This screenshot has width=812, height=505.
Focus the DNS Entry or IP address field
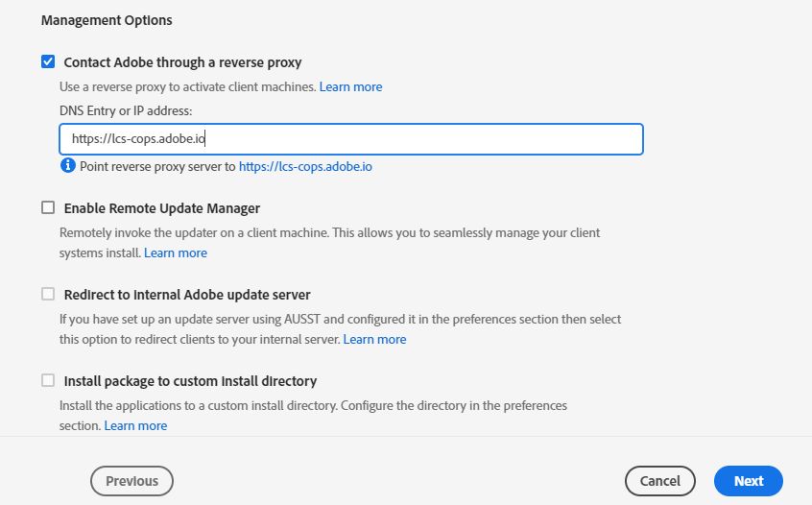coord(350,139)
